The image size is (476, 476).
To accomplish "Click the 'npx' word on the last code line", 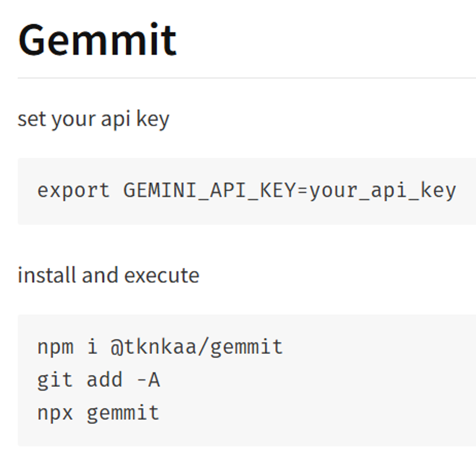I will (x=55, y=413).
